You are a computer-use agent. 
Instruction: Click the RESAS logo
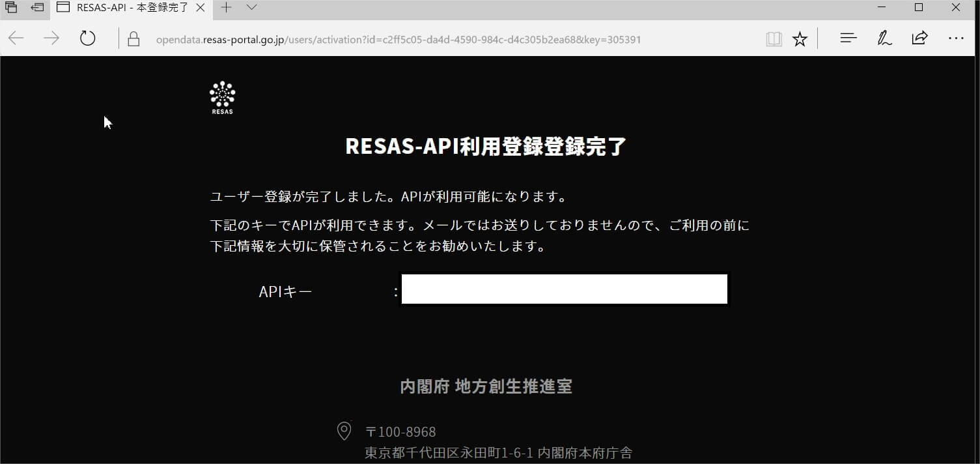(222, 98)
